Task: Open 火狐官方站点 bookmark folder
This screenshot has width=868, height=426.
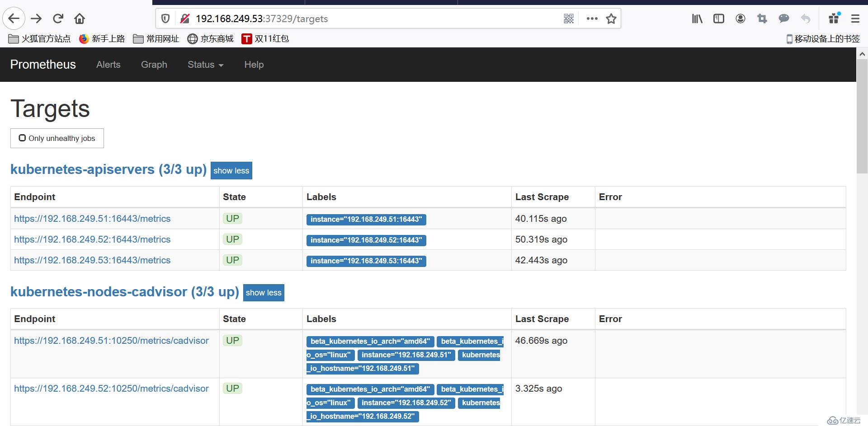Action: [x=40, y=39]
